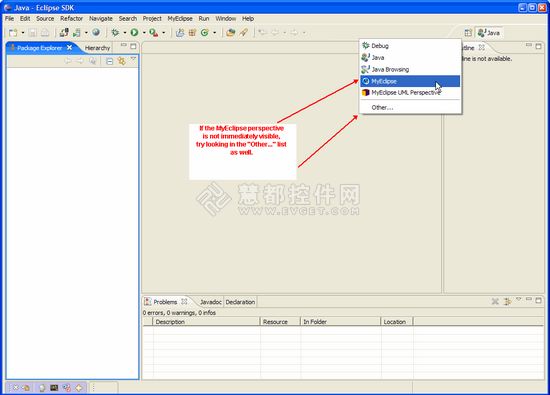Viewport: 550px width, 395px height.
Task: Click the Problems view filter icon
Action: pyautogui.click(x=507, y=302)
